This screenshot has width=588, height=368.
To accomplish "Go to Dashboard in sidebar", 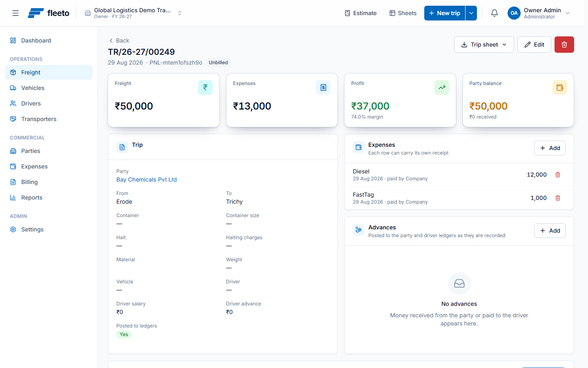I will (49, 40).
